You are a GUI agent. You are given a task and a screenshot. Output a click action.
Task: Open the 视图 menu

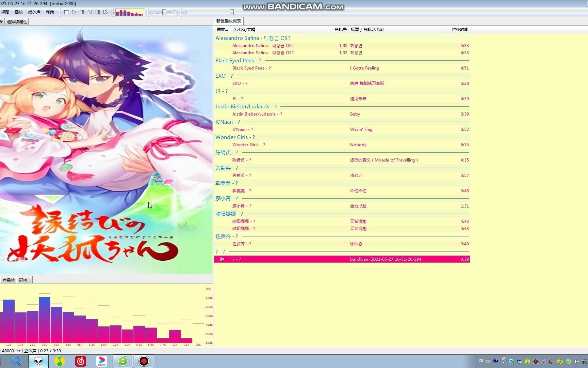point(5,12)
